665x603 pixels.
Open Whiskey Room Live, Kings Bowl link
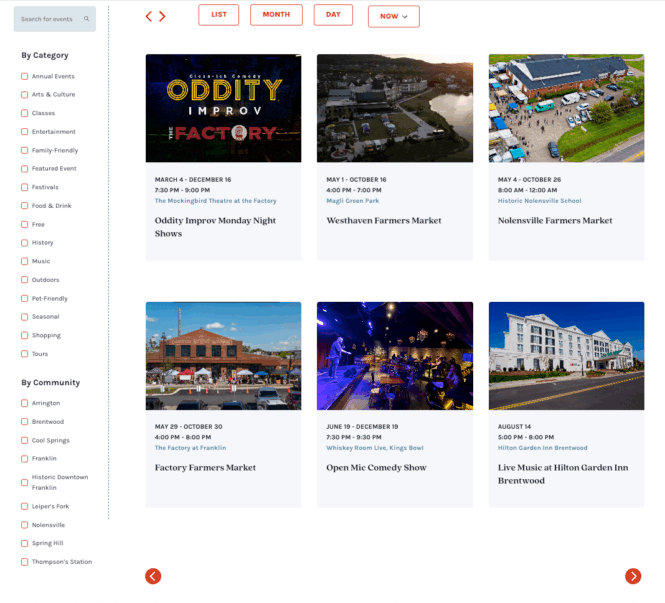click(375, 448)
